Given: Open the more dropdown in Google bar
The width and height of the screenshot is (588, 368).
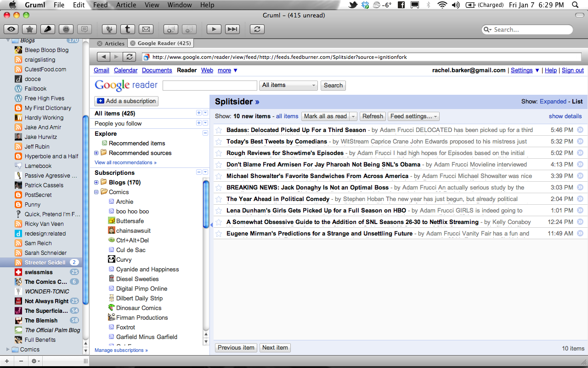Looking at the screenshot, I should 227,70.
